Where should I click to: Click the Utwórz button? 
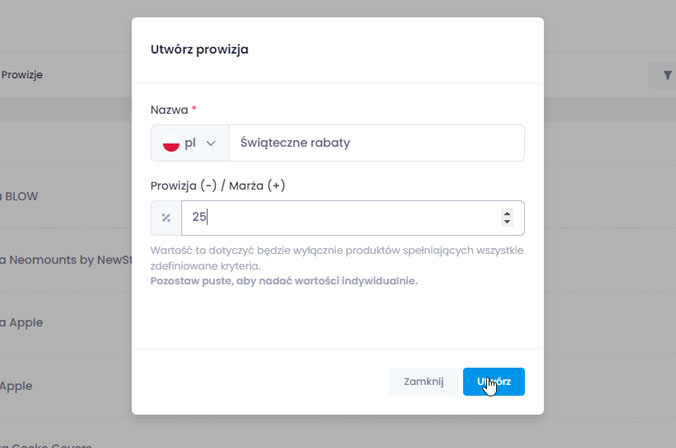coord(494,381)
